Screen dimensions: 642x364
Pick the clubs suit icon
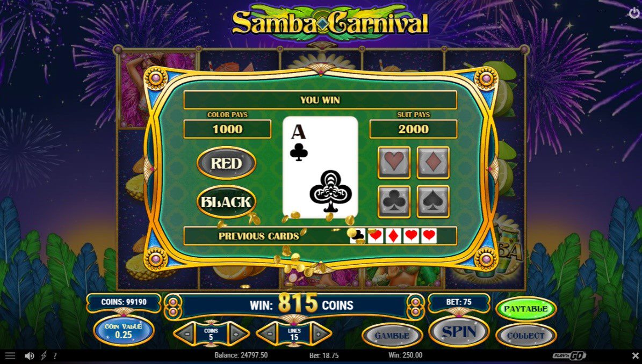(394, 202)
